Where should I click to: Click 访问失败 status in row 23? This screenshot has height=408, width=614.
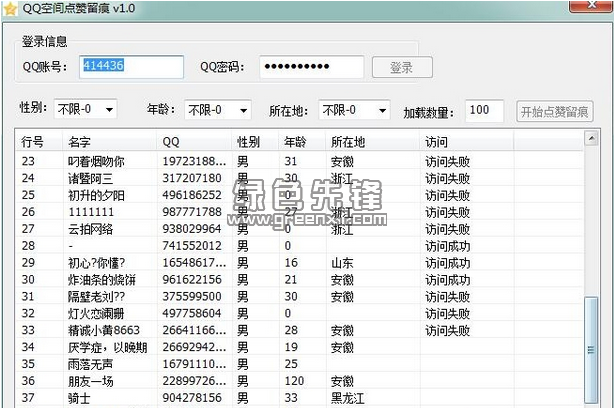pos(448,161)
